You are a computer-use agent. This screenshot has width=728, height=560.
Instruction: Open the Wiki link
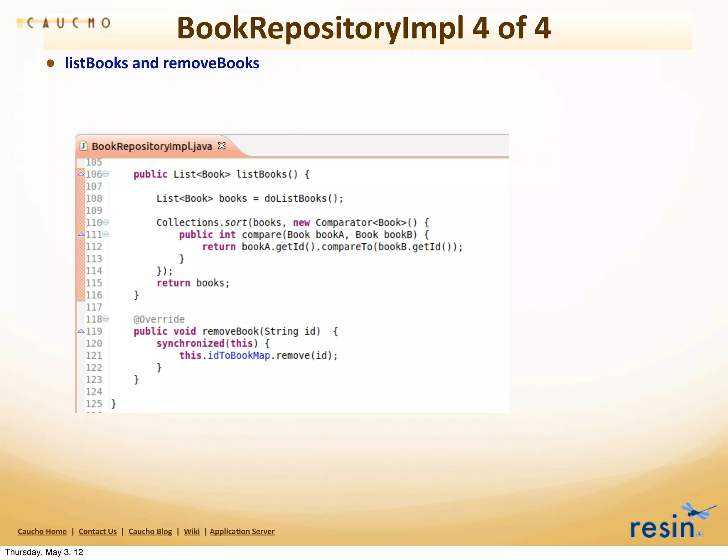point(192,532)
